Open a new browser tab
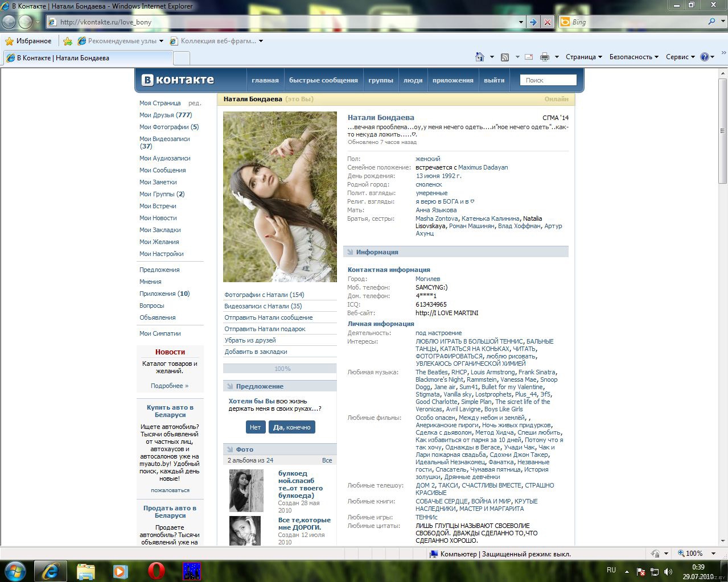 click(181, 58)
